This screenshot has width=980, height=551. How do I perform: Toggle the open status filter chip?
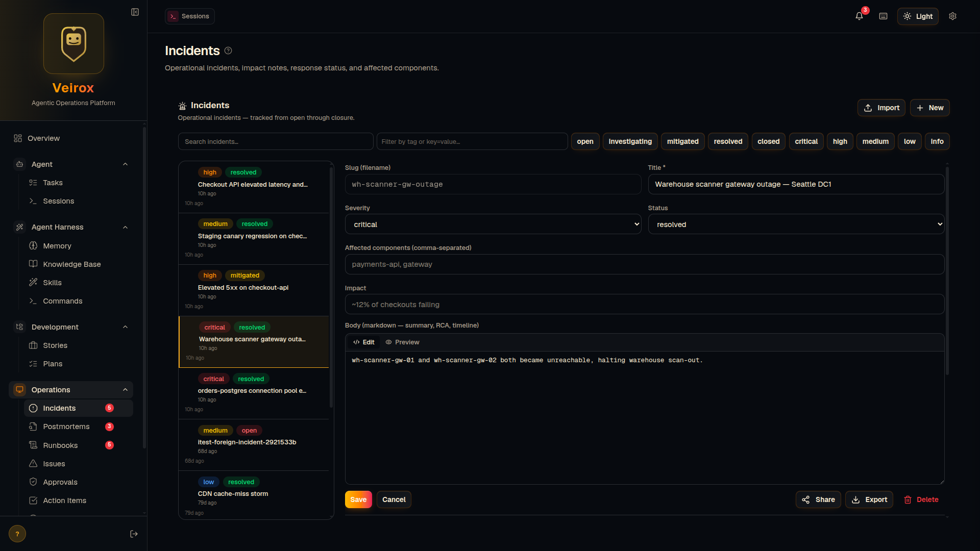click(x=585, y=141)
